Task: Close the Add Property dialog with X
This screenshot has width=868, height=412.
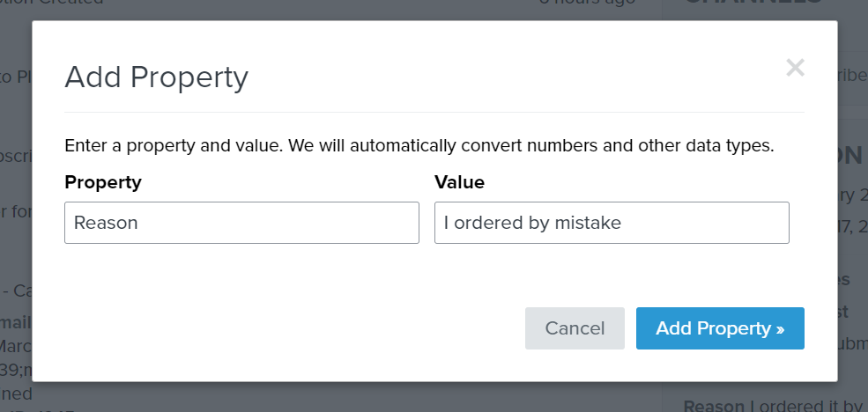Action: [795, 68]
